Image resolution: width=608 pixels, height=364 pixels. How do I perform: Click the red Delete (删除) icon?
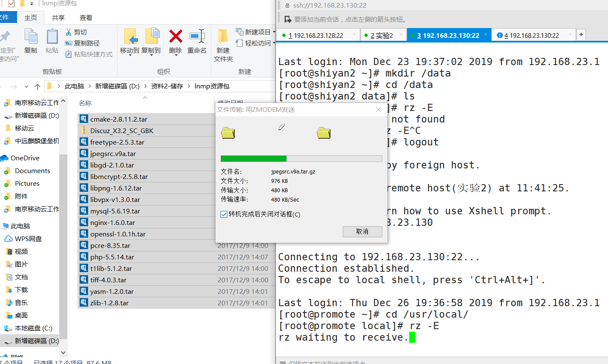pyautogui.click(x=175, y=37)
